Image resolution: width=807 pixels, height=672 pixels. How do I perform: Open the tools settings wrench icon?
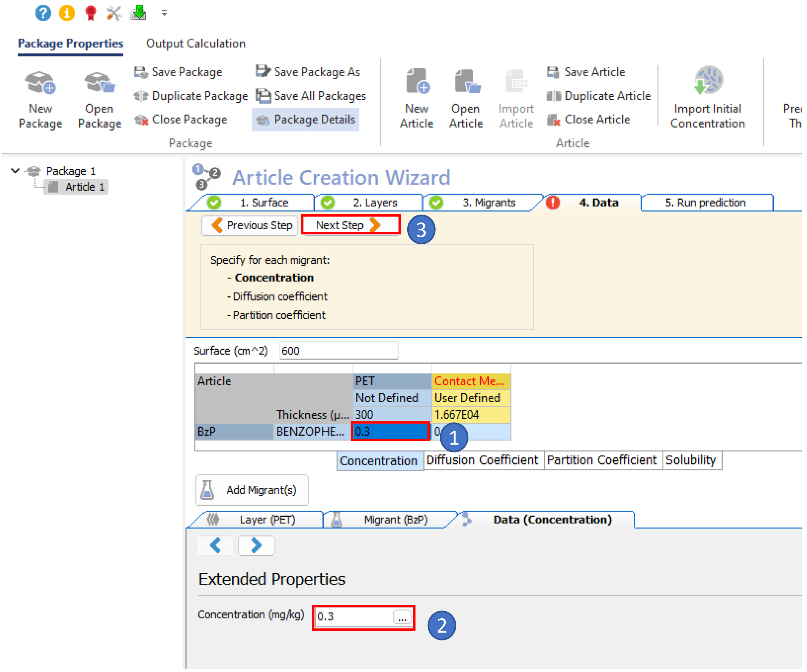[x=114, y=13]
